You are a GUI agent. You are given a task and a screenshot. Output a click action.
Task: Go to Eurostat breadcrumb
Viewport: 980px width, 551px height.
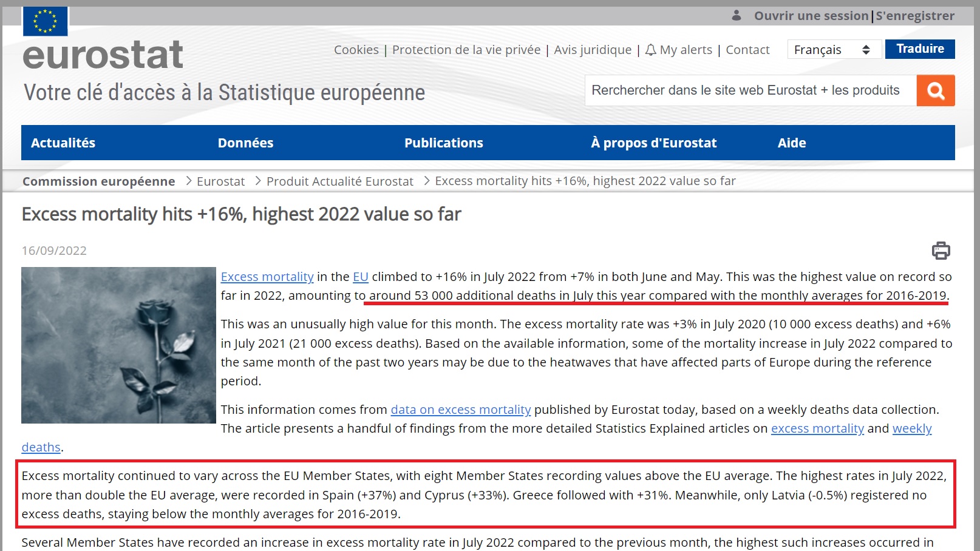pos(221,181)
